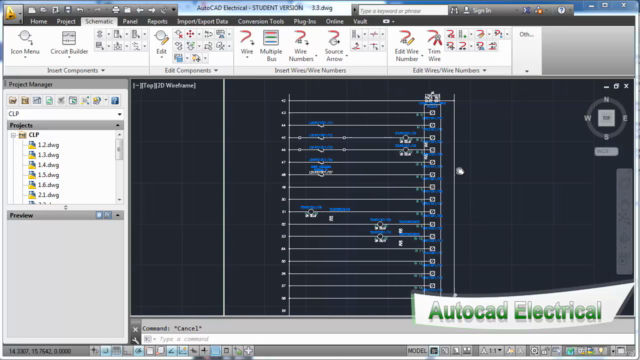This screenshot has height=360, width=640.
Task: Open the Import/Export Data tab
Action: 202,21
